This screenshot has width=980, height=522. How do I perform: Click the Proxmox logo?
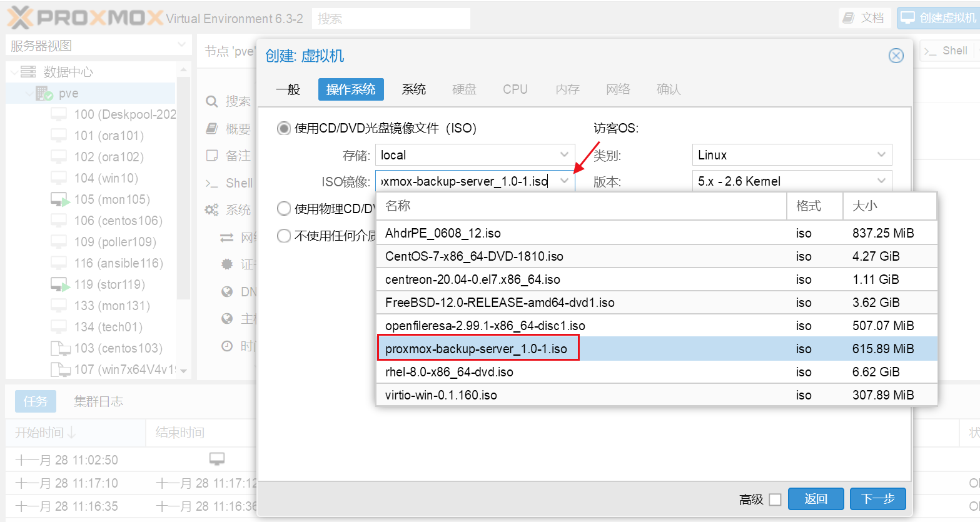pos(85,18)
